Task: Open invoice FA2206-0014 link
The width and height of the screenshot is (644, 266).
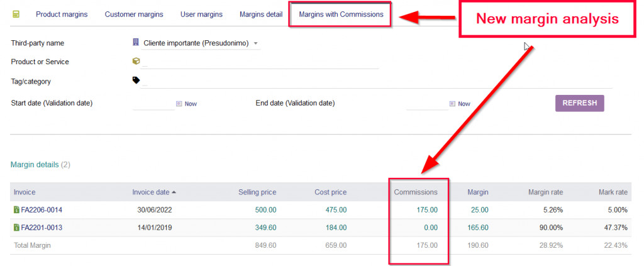Action: click(42, 210)
